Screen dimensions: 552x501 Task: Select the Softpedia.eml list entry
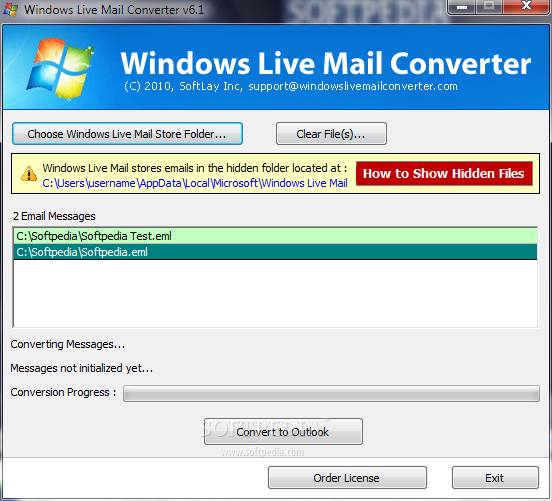(x=275, y=252)
